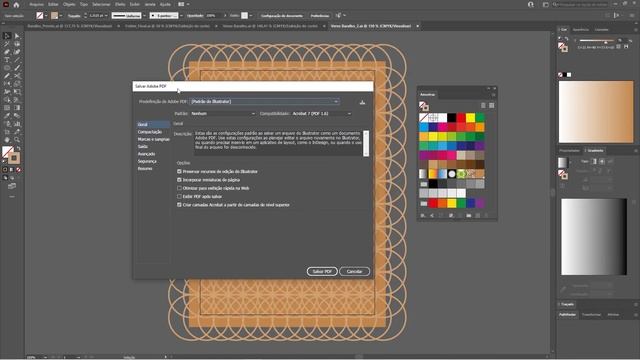Viewport: 640px width, 360px height.
Task: Select the Zoom magnifier tool
Action: [x=17, y=140]
